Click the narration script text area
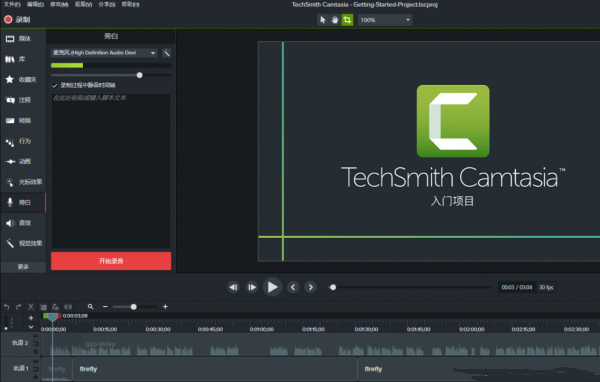 coord(111,171)
